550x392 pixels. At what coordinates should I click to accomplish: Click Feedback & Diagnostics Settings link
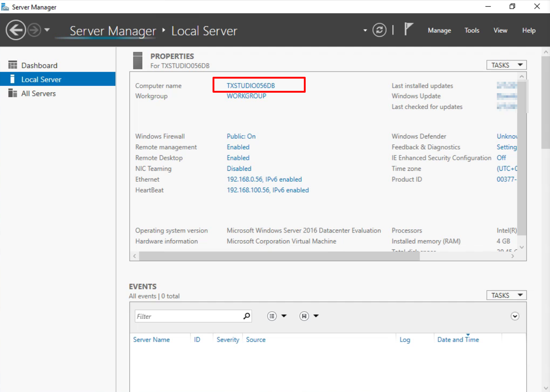pyautogui.click(x=507, y=147)
